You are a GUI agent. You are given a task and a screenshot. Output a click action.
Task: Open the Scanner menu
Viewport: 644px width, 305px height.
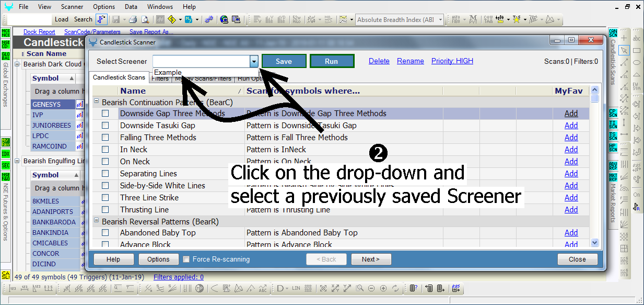click(72, 7)
